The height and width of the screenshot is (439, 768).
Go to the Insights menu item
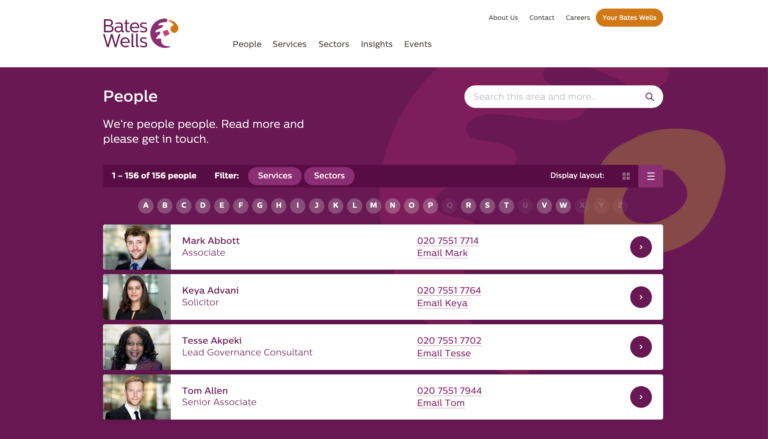click(376, 44)
